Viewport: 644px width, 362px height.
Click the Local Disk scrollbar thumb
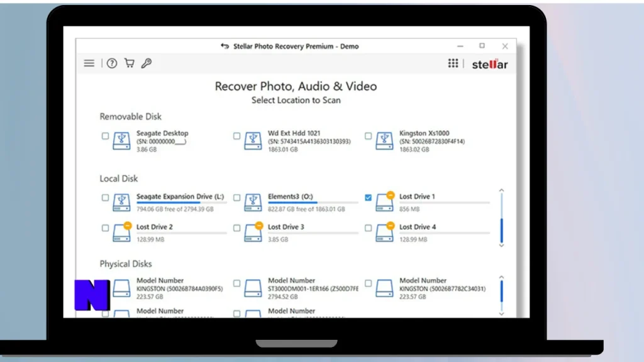pos(501,230)
